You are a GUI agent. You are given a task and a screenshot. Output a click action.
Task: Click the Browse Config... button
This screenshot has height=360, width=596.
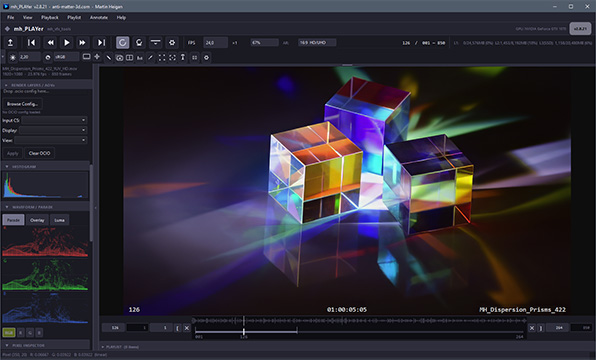click(22, 104)
